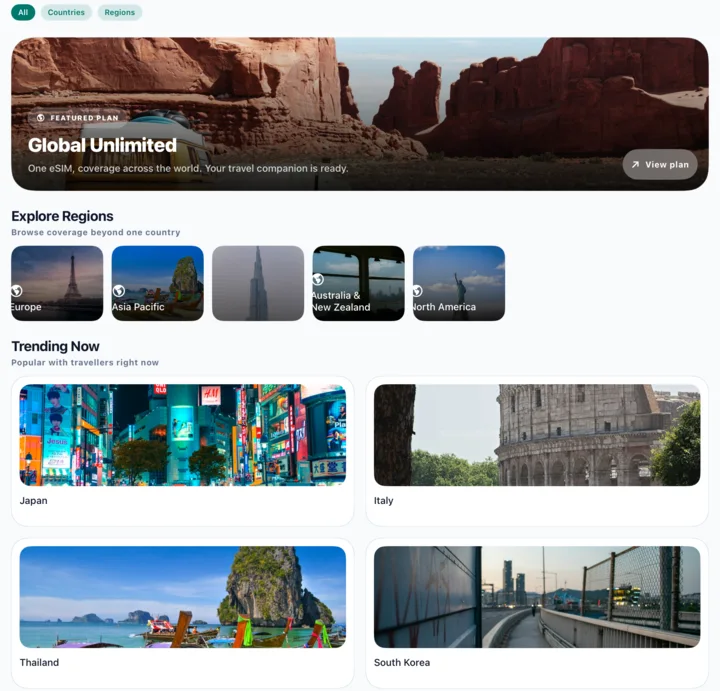The width and height of the screenshot is (720, 691).
Task: Open the Italy Colosseum photo
Action: 537,435
